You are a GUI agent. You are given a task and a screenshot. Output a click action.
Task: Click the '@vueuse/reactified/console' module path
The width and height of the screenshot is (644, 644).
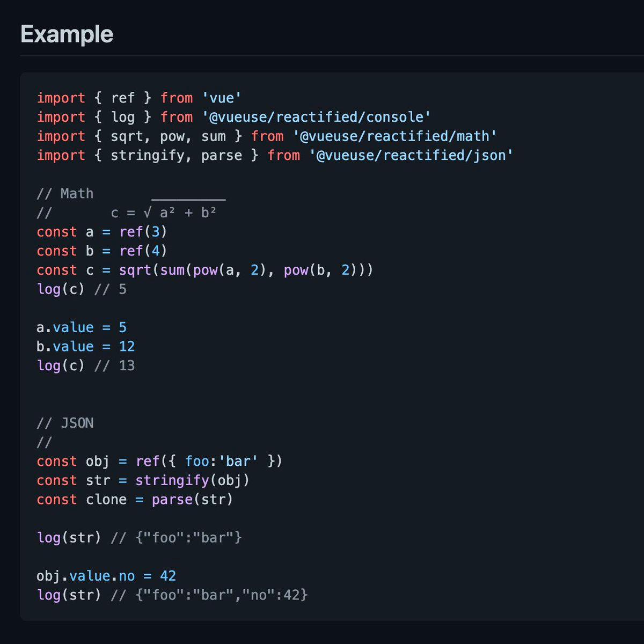click(x=317, y=117)
